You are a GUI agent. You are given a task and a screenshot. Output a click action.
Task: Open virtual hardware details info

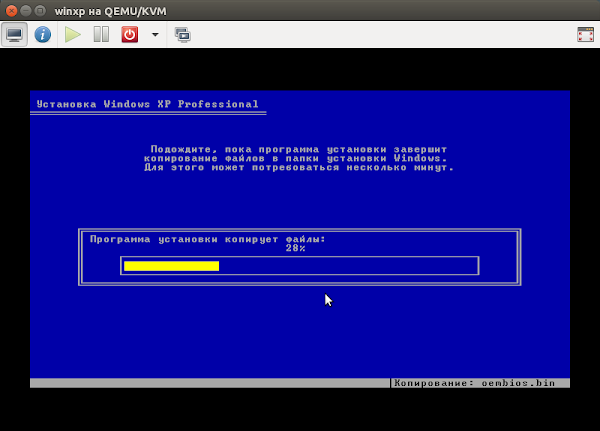42,35
